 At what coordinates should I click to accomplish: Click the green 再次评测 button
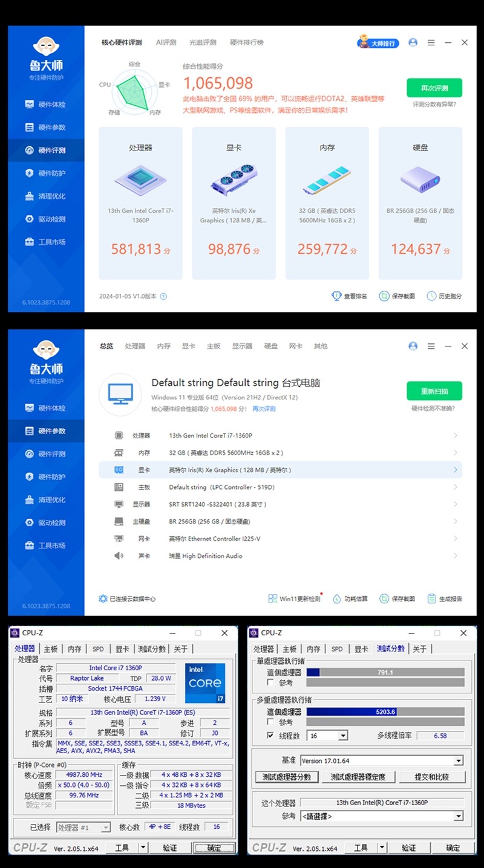point(434,88)
